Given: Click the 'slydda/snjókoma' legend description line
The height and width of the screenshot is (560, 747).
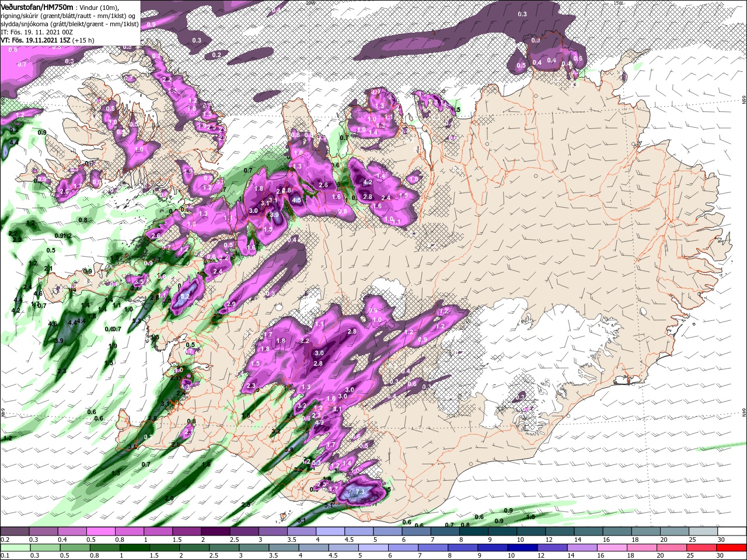Looking at the screenshot, I should tap(69, 23).
